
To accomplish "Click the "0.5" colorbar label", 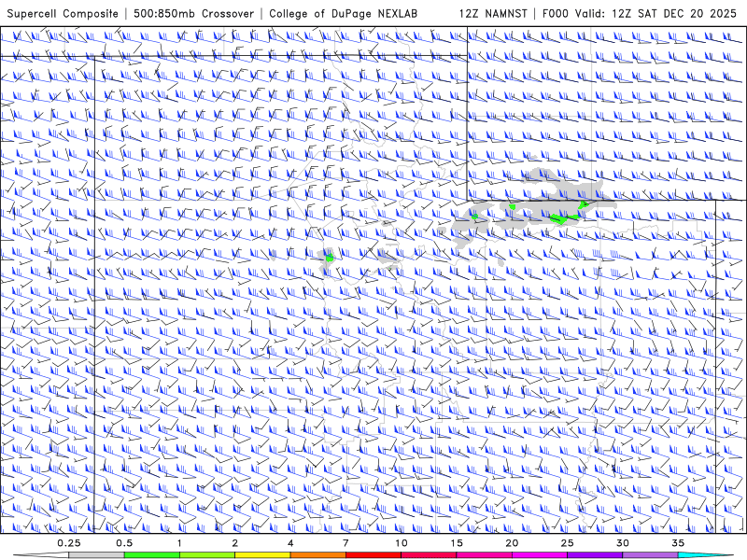I will click(124, 543).
